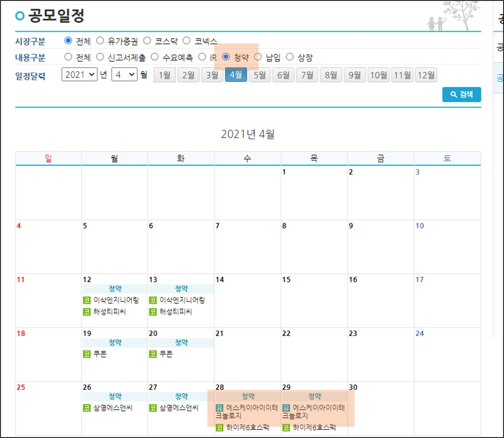This screenshot has width=504, height=438.
Task: Switch to the 11월 month button
Action: click(x=402, y=75)
